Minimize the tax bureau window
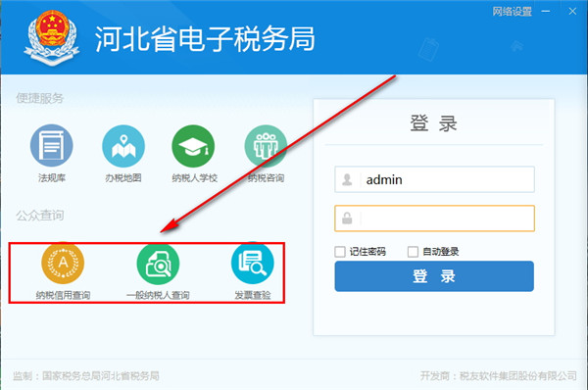Image resolution: width=588 pixels, height=390 pixels. pyautogui.click(x=546, y=12)
